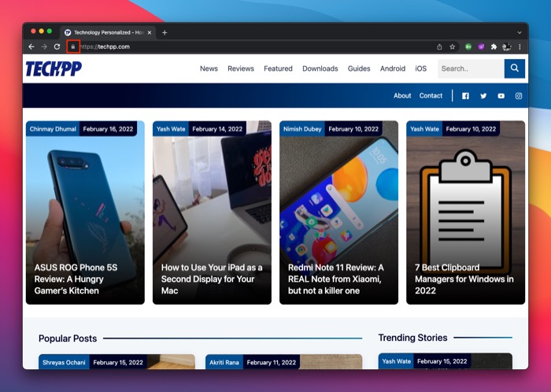Screen dimensions: 551x392
Task: Click the Popular Posts heading
Action: pyautogui.click(x=68, y=338)
